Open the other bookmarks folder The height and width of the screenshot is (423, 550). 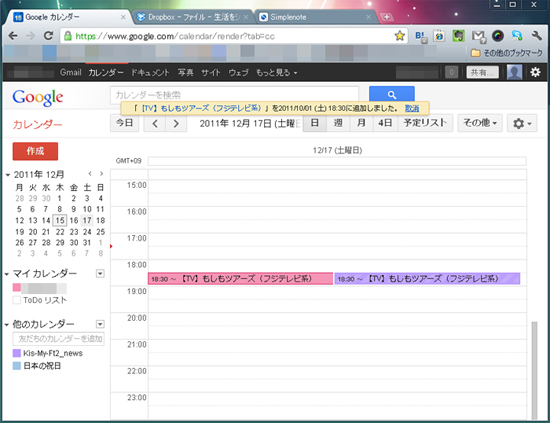click(507, 53)
